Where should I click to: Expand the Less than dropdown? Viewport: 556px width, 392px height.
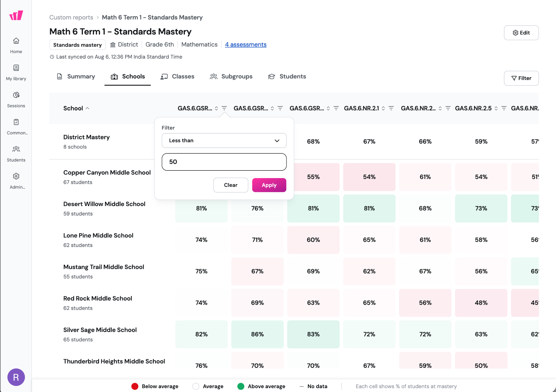coord(224,140)
